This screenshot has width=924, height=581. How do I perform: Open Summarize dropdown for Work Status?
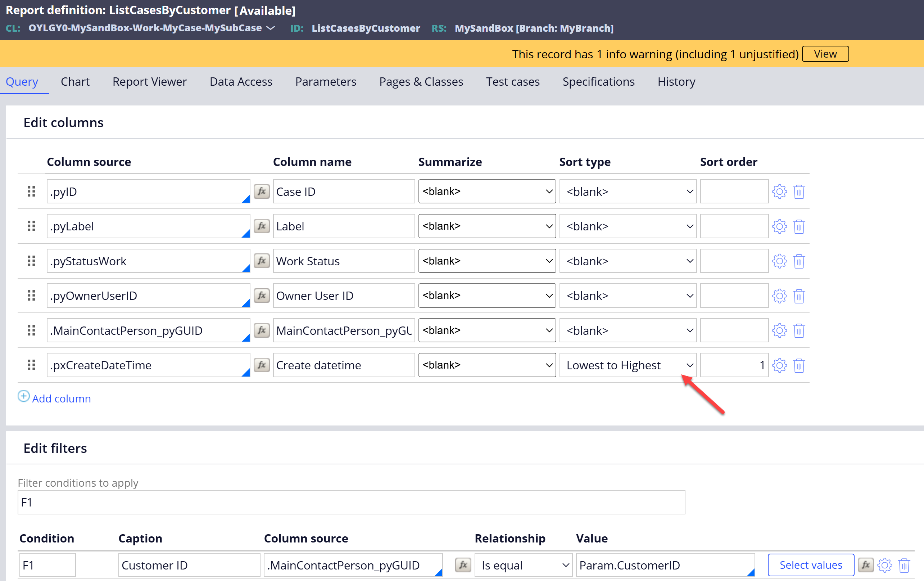point(487,261)
